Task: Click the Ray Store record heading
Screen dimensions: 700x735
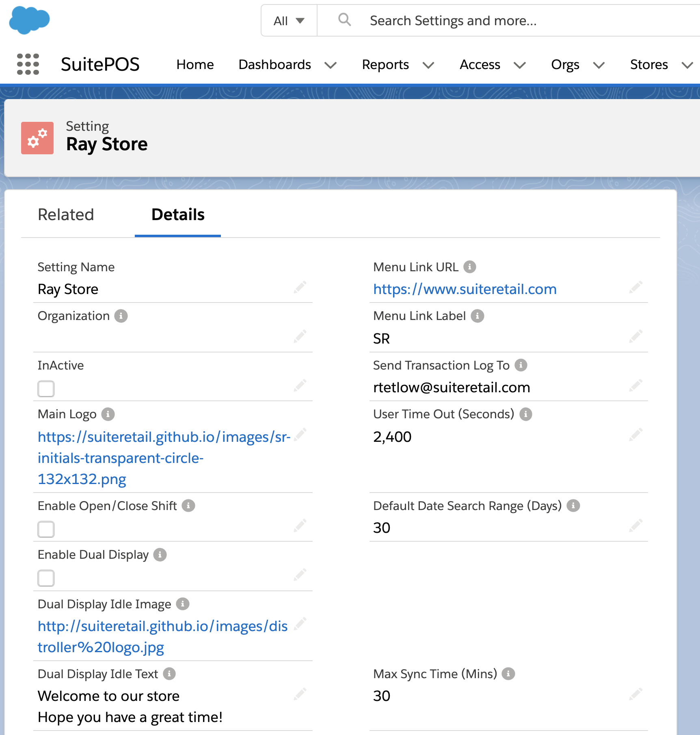Action: coord(107,145)
